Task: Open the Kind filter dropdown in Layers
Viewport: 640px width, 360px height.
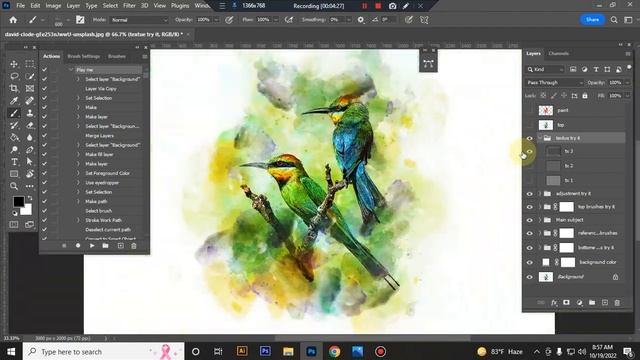Action: pos(545,69)
